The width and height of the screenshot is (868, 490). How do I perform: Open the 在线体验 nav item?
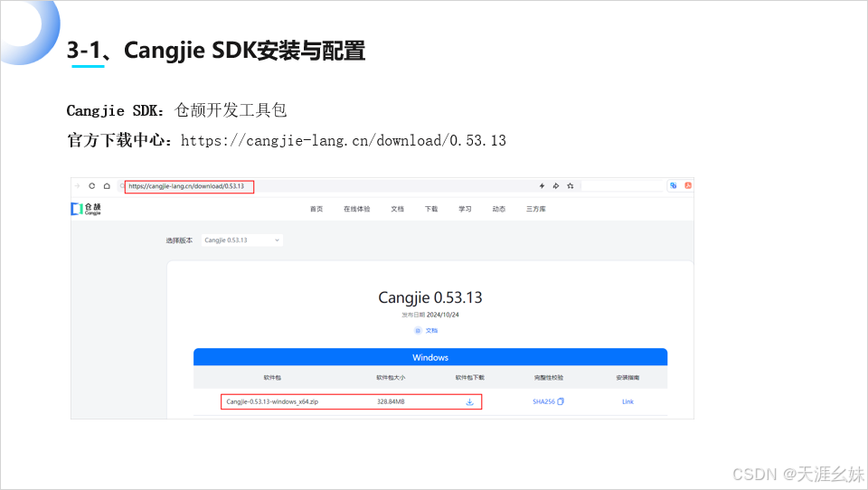coord(356,209)
